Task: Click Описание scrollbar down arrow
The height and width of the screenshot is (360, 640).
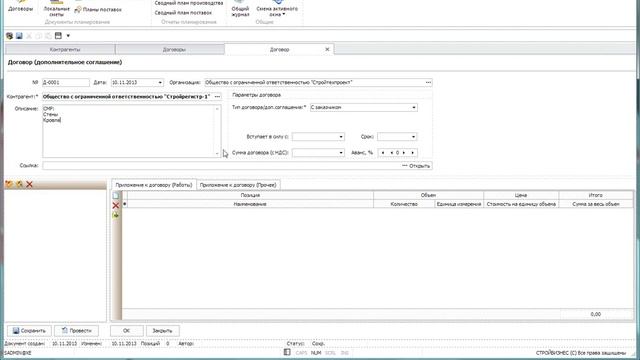Action: click(217, 154)
